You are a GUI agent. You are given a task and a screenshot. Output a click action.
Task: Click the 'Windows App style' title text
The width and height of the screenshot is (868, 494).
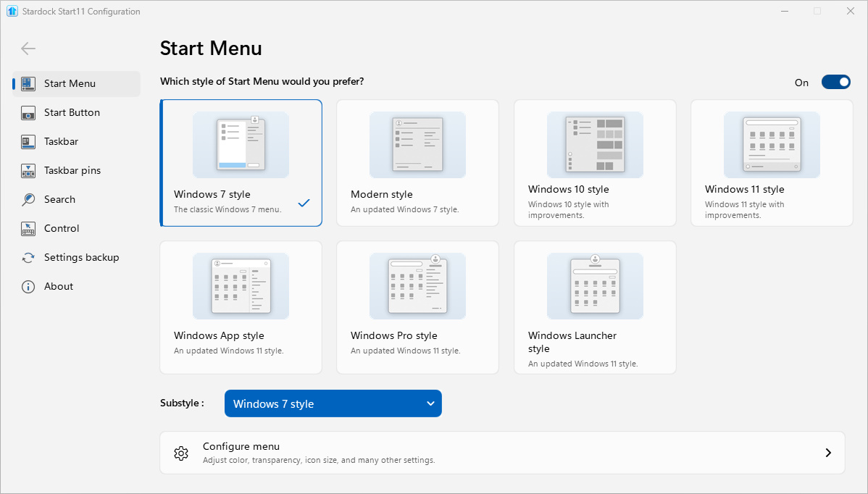pos(219,336)
